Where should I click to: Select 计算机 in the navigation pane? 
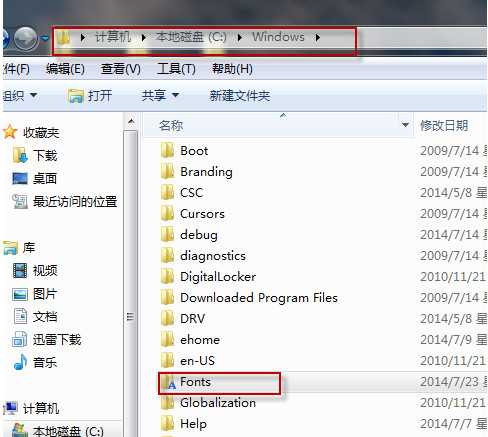[41, 408]
